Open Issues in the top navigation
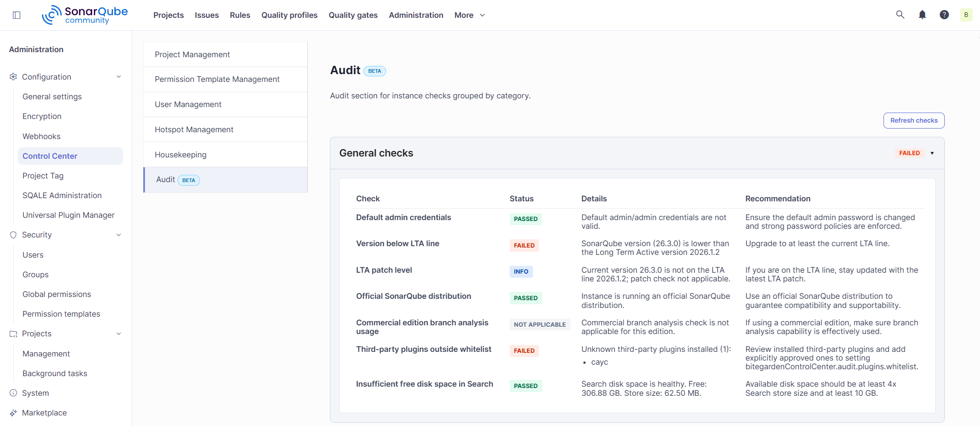Screen dimensions: 980x426 [207, 15]
